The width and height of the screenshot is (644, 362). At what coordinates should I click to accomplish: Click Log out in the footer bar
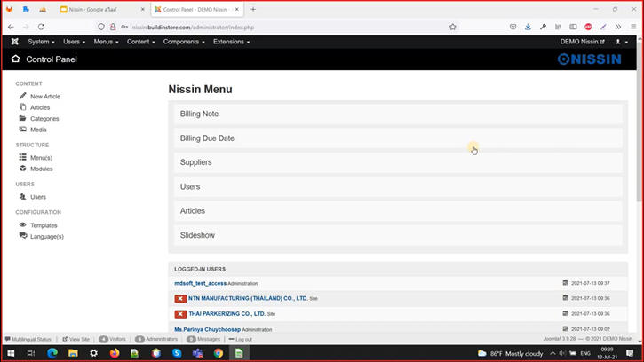pyautogui.click(x=240, y=340)
